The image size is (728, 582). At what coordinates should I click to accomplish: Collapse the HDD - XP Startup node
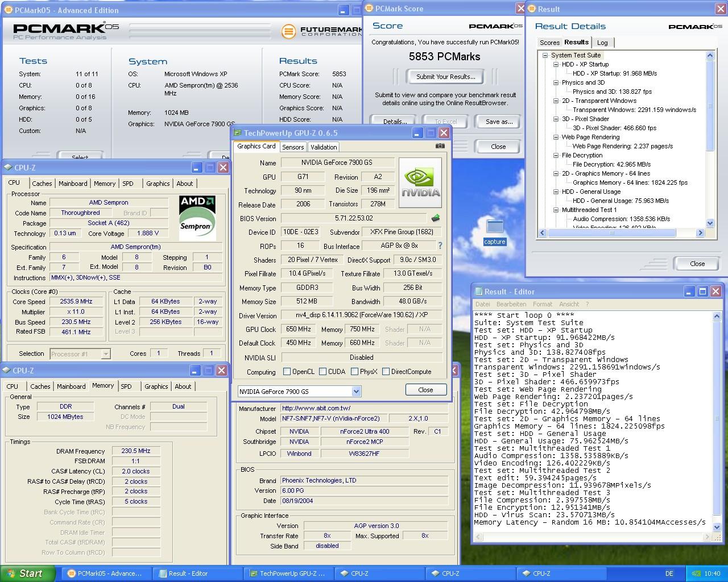pos(556,64)
